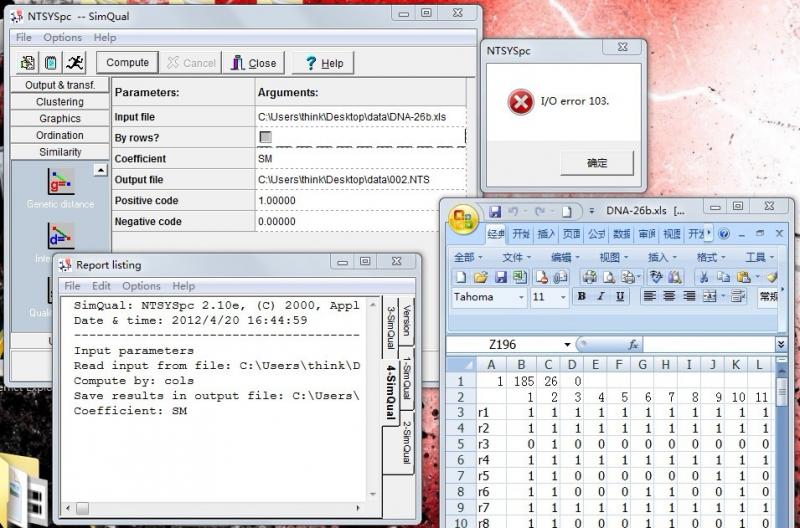Click the Format painter brush icon in Excel
The height and width of the screenshot is (528, 800).
pyautogui.click(x=772, y=277)
